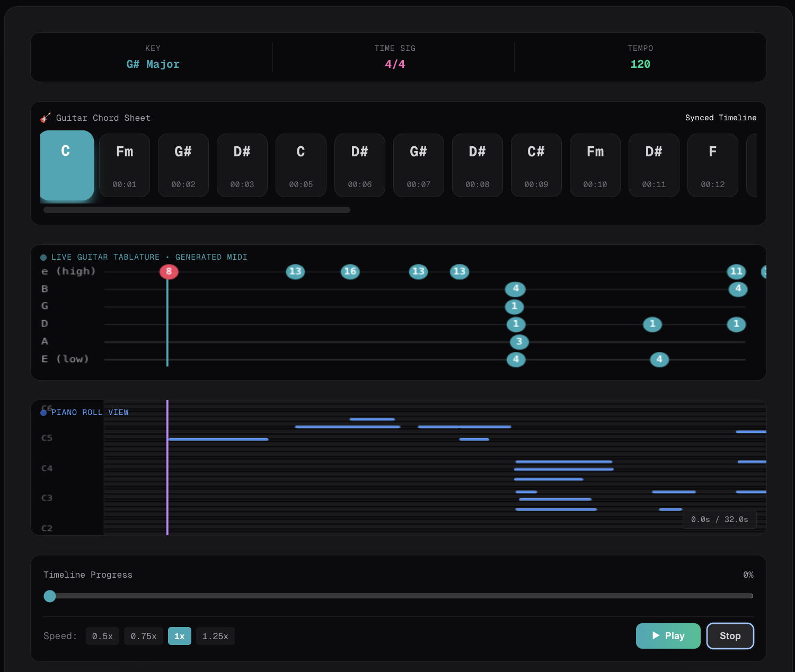Click the 4/4 time signature value
This screenshot has height=672, width=795.
click(x=395, y=64)
